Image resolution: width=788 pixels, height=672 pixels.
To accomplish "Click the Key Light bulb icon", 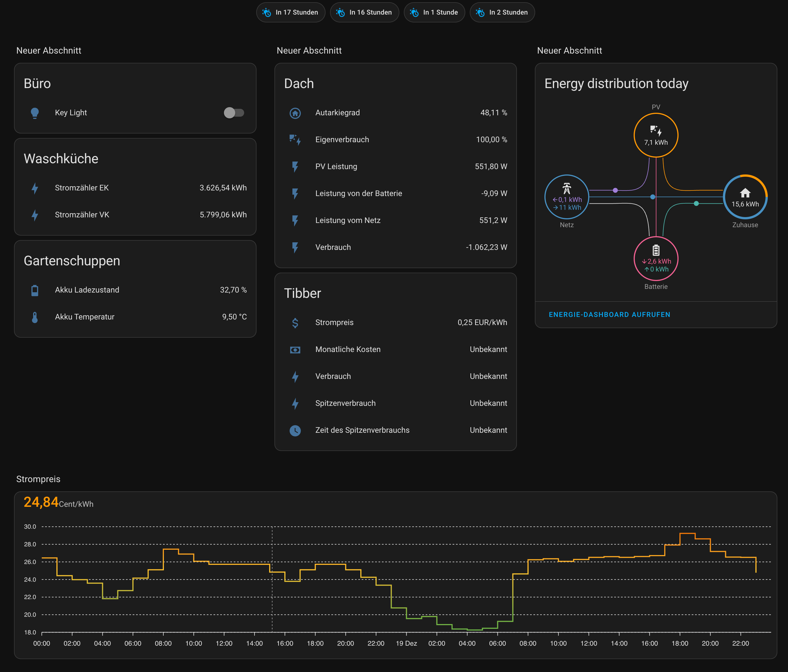I will (35, 113).
